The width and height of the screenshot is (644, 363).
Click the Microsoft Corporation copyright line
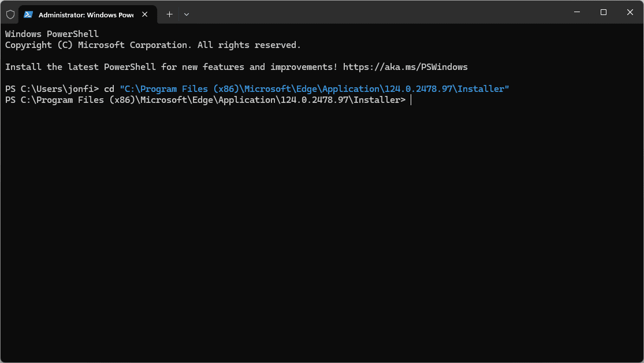pos(153,45)
